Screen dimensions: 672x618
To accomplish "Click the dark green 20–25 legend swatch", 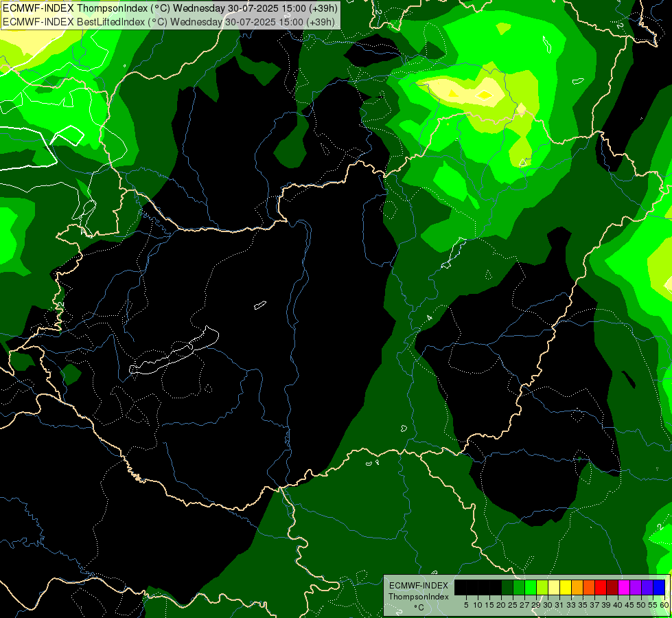I will tap(507, 587).
